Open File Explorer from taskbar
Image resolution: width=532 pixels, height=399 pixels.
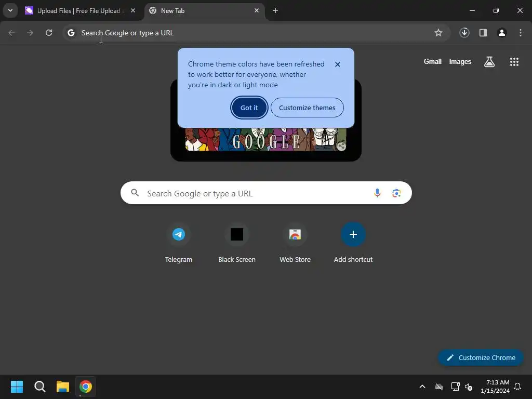tap(63, 387)
